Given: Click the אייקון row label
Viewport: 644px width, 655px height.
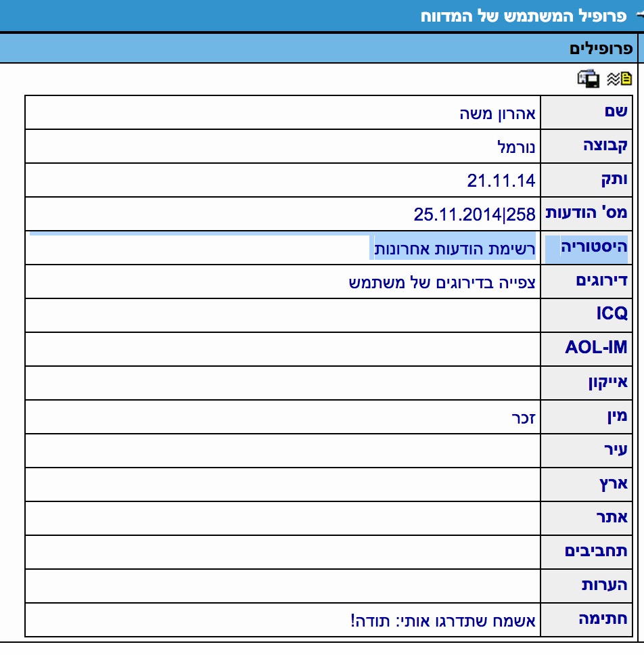Looking at the screenshot, I should (x=607, y=382).
